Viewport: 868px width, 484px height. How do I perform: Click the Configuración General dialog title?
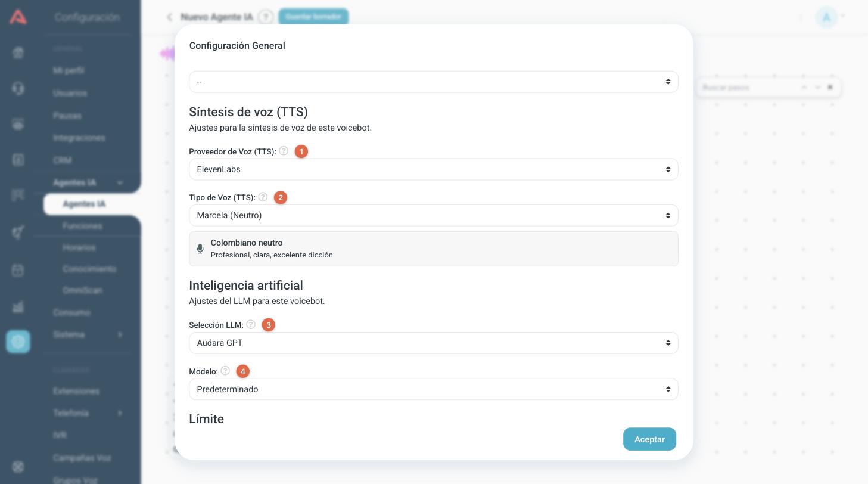237,46
